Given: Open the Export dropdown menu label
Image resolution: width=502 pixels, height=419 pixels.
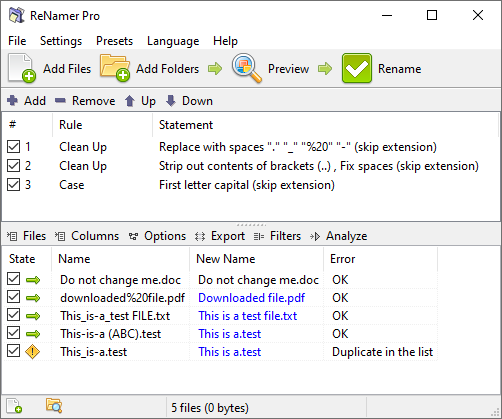Looking at the screenshot, I should point(228,236).
